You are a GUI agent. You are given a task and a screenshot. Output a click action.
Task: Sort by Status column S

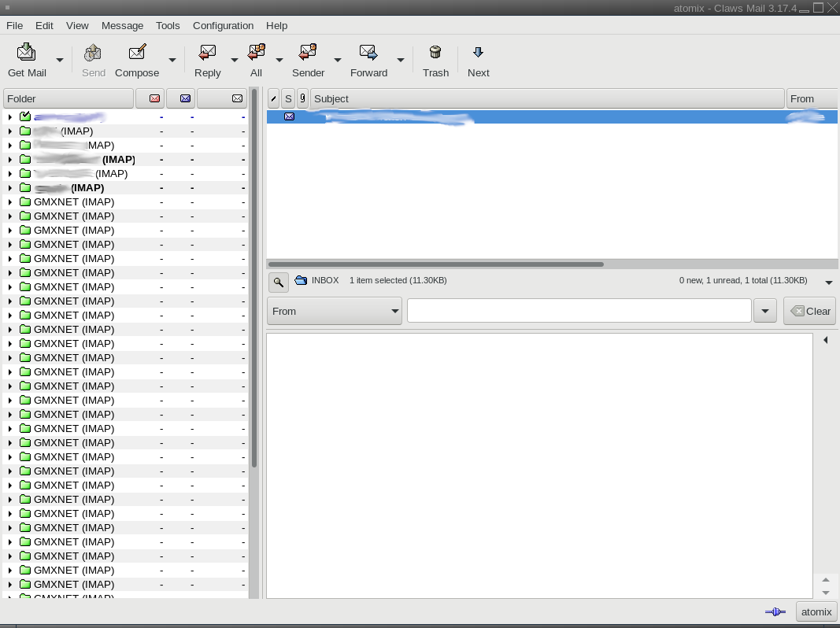pos(288,98)
